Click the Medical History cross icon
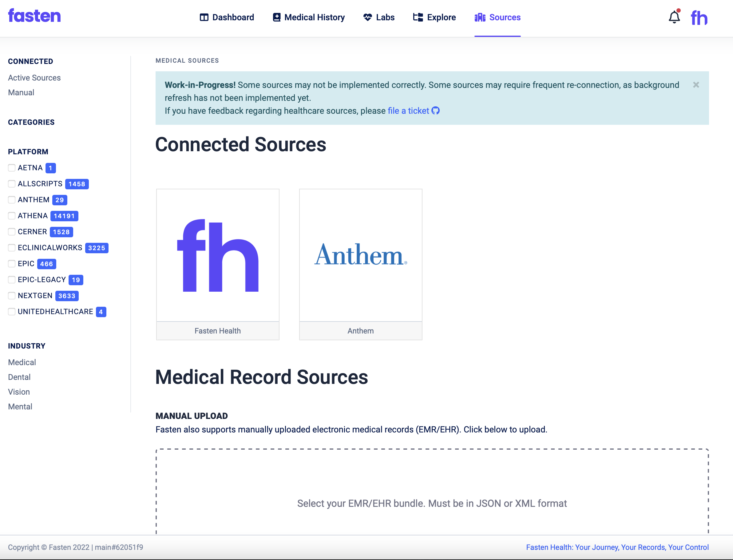733x560 pixels. [276, 17]
